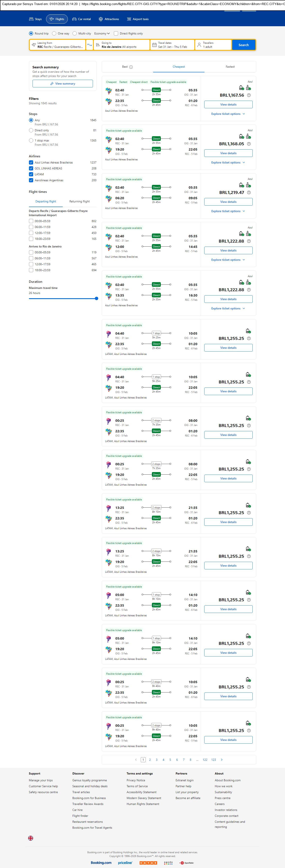Open the Returning flight times tab

click(79, 202)
